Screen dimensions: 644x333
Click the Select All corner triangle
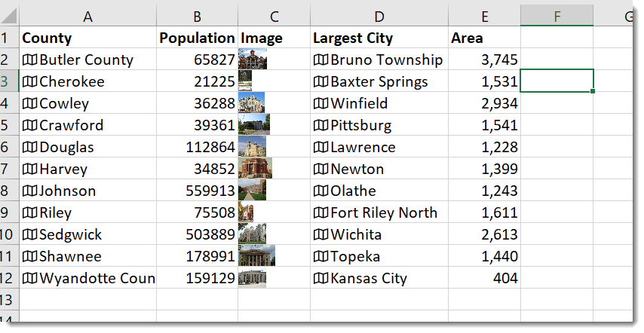coord(9,17)
